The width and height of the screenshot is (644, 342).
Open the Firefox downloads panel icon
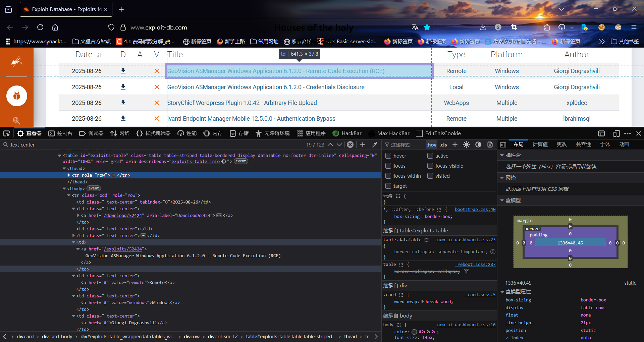[483, 27]
